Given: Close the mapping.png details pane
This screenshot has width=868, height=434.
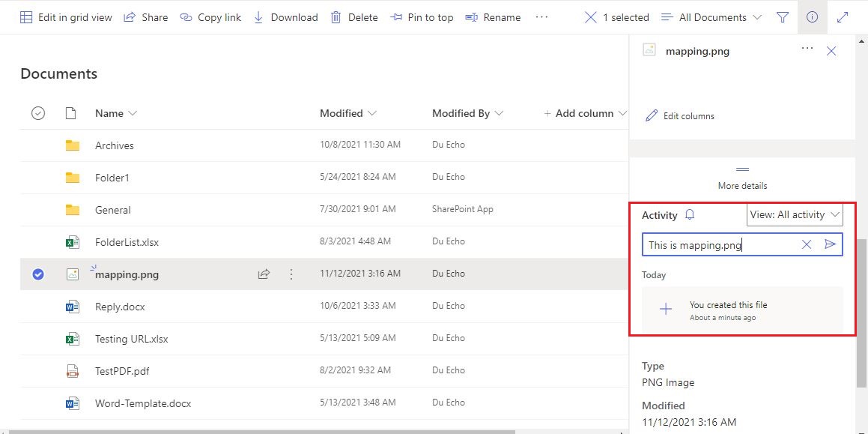Looking at the screenshot, I should (831, 51).
